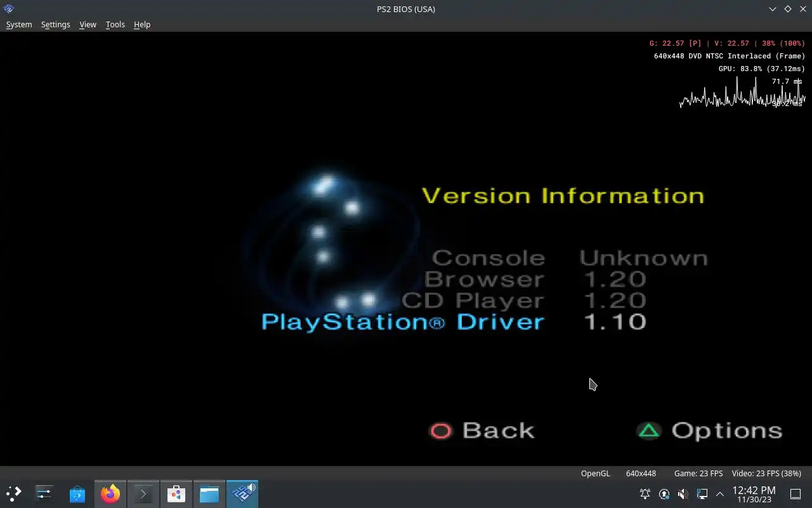Click the red circle Back icon
This screenshot has height=508, width=812.
[x=441, y=431]
